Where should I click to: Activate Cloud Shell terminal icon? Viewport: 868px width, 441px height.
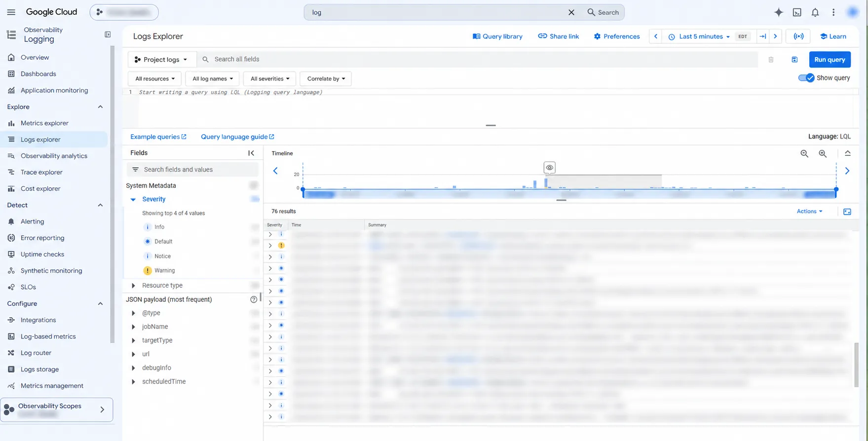[797, 12]
